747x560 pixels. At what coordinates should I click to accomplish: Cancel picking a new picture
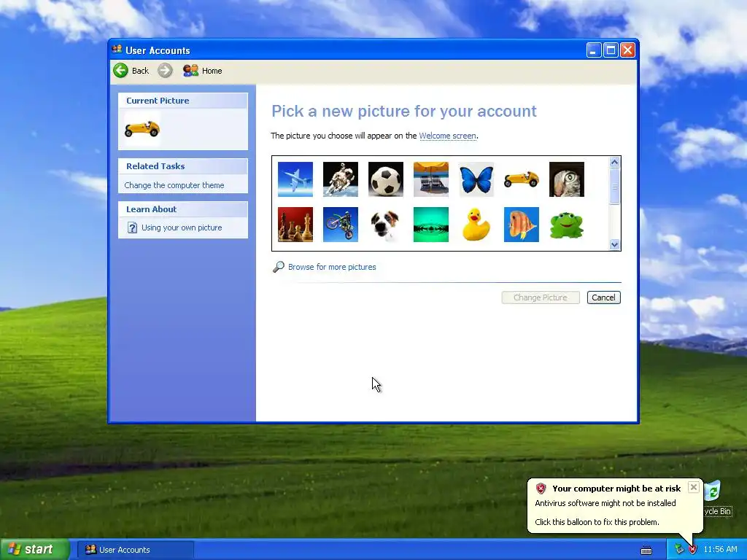click(x=603, y=297)
